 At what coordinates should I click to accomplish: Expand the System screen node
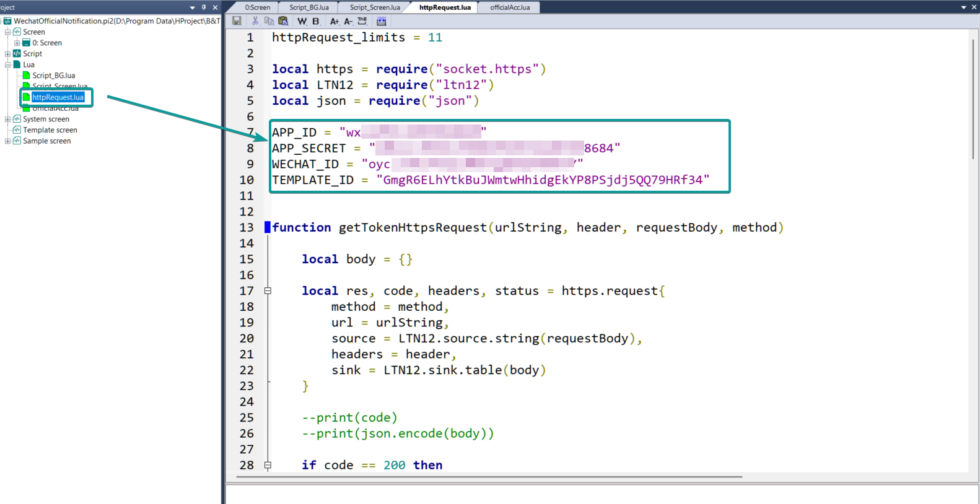pos(8,119)
